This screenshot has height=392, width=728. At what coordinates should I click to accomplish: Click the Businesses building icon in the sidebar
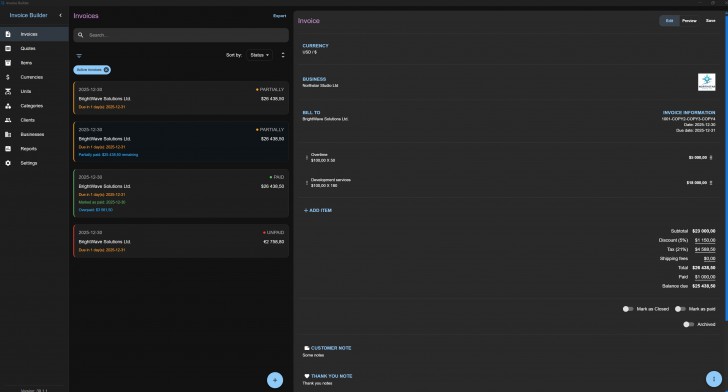point(8,134)
